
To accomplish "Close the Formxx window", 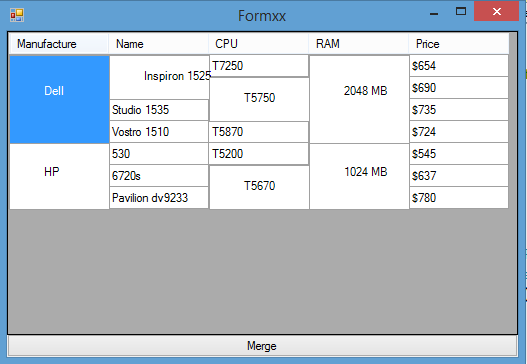I will pyautogui.click(x=496, y=11).
